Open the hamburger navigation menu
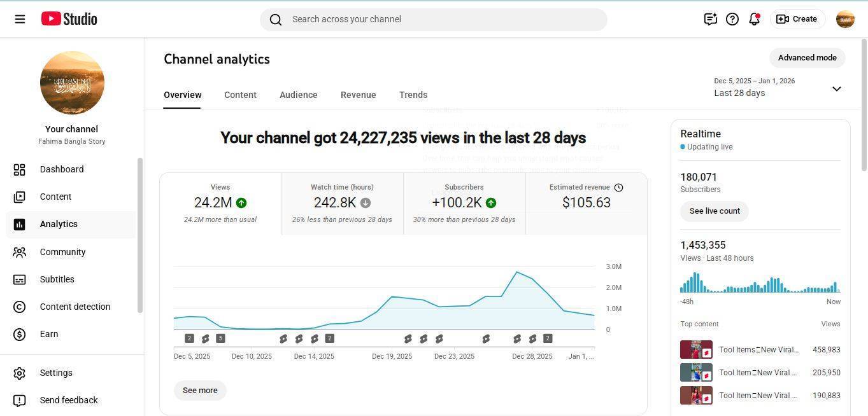The image size is (868, 416). [x=20, y=19]
